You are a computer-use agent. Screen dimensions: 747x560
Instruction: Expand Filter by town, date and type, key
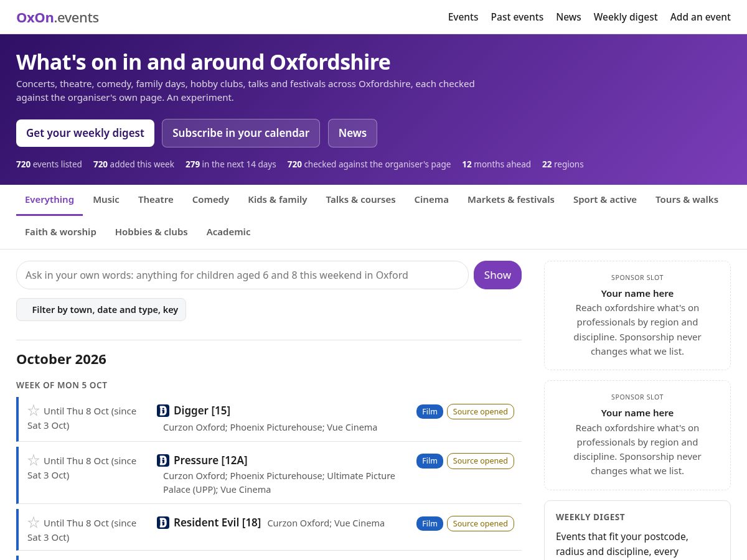(x=101, y=310)
